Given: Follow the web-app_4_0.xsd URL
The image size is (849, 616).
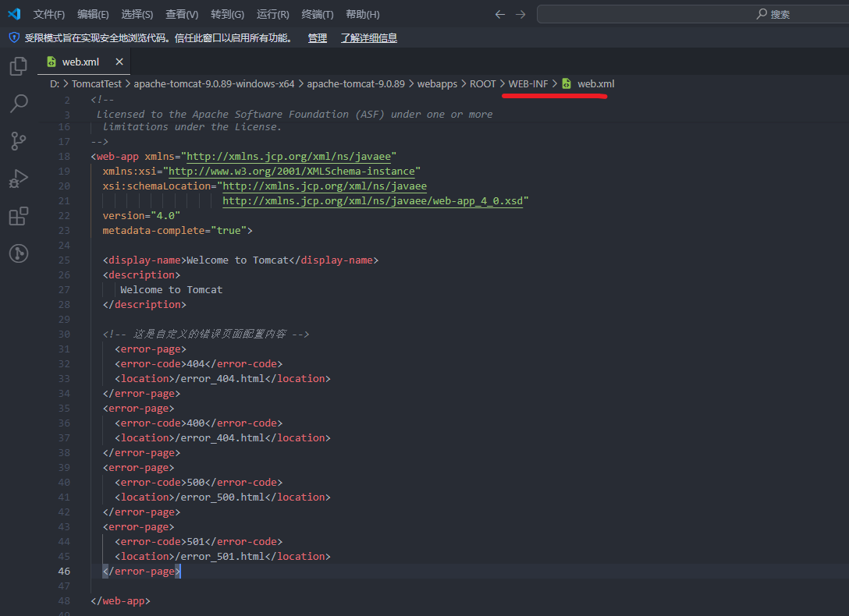Looking at the screenshot, I should click(372, 201).
